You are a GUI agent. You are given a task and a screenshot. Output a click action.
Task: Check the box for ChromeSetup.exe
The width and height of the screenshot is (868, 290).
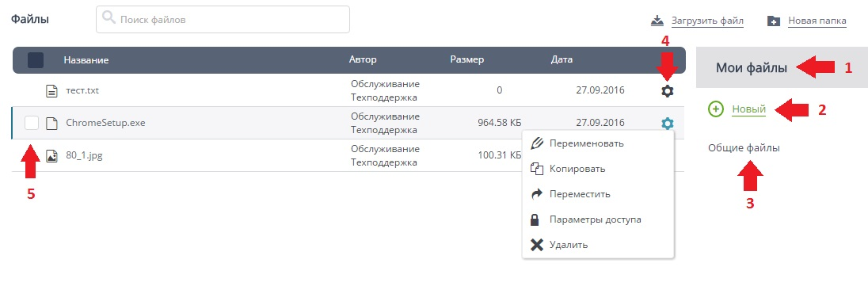coord(32,123)
